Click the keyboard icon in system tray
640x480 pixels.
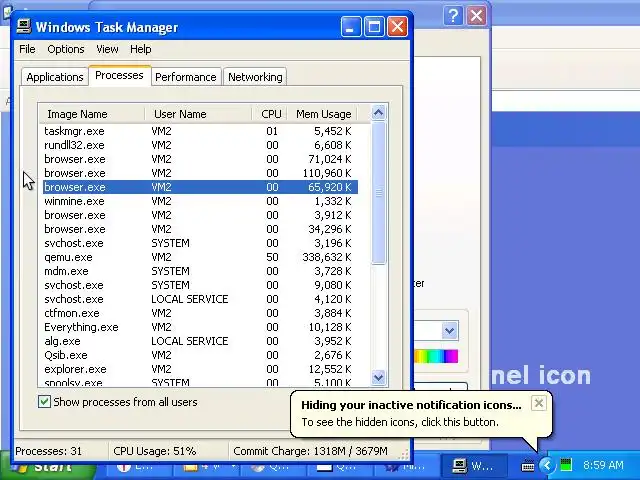coord(528,465)
